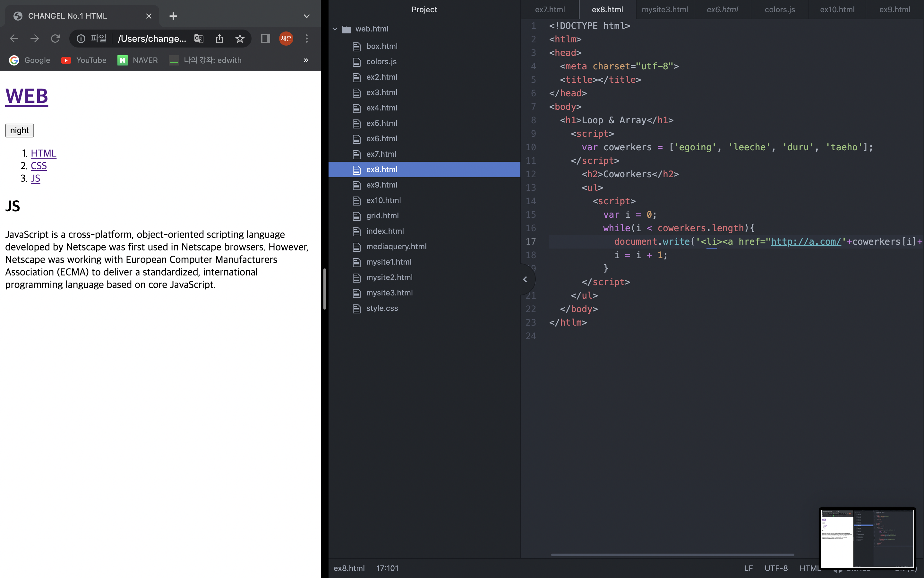Change the UTF-8 encoding selector
The image size is (924, 578).
click(776, 568)
